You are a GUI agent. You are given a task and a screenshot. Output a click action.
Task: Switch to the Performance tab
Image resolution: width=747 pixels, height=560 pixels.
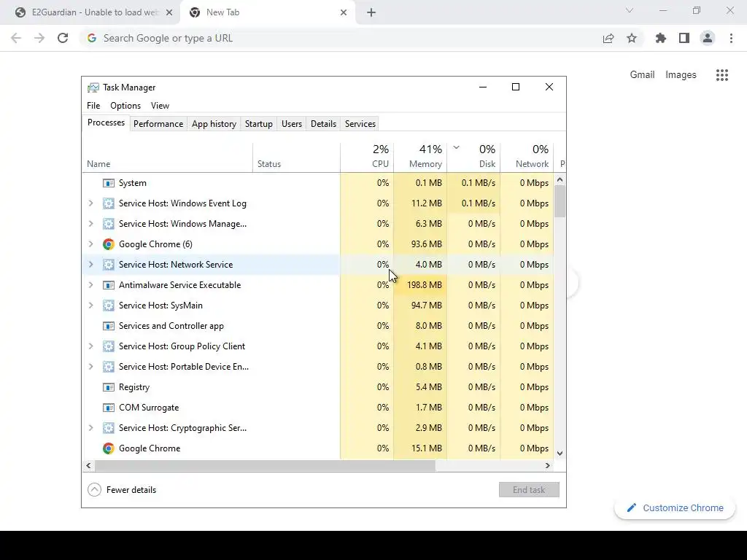pos(158,124)
